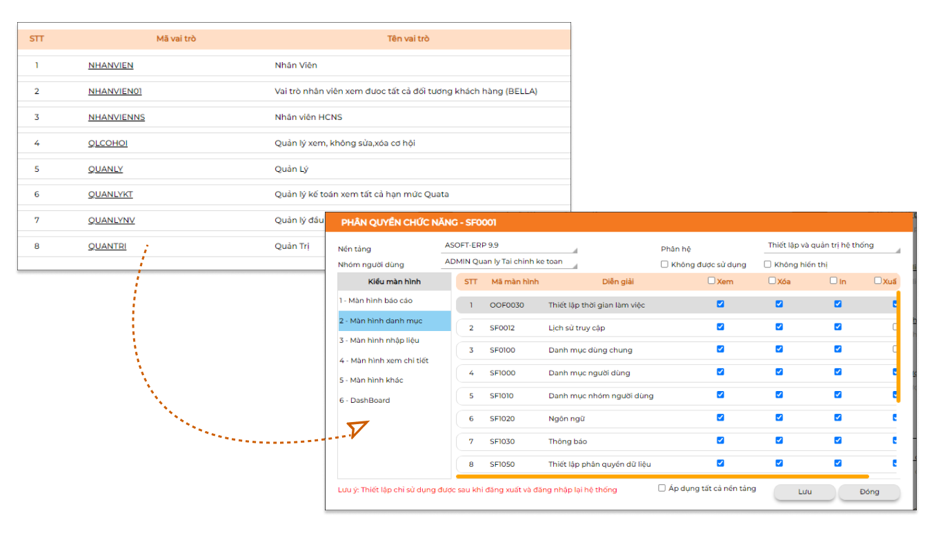Select the SF1000 Danh mục người dùng row

(x=588, y=373)
